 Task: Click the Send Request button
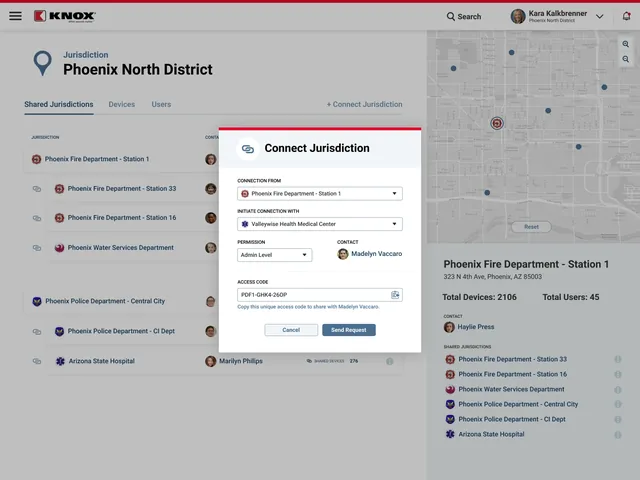(349, 330)
